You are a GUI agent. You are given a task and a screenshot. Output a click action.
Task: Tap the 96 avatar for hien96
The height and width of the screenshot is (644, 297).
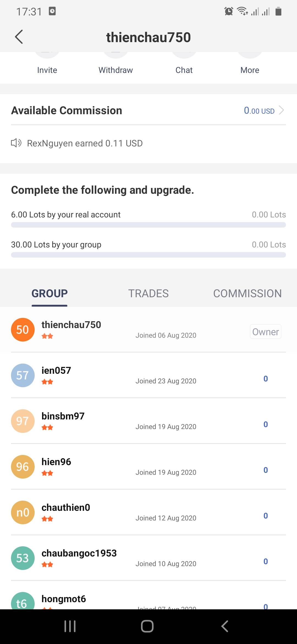tap(23, 466)
